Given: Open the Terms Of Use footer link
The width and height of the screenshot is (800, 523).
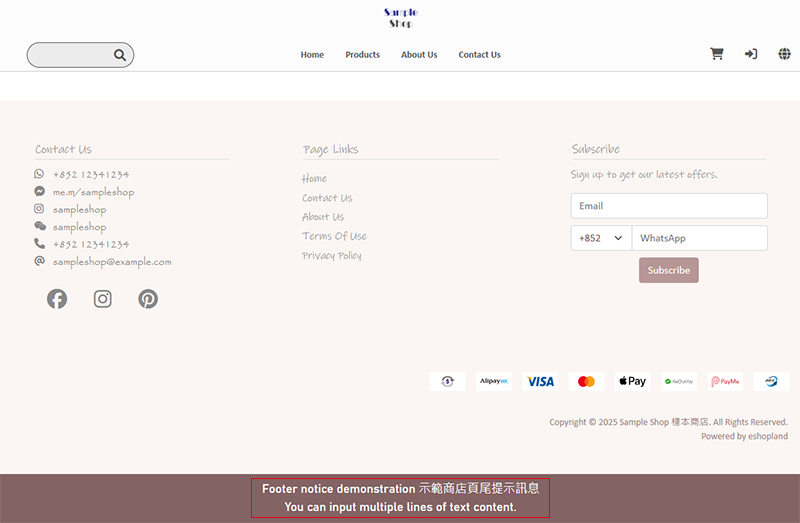Looking at the screenshot, I should pyautogui.click(x=334, y=236).
